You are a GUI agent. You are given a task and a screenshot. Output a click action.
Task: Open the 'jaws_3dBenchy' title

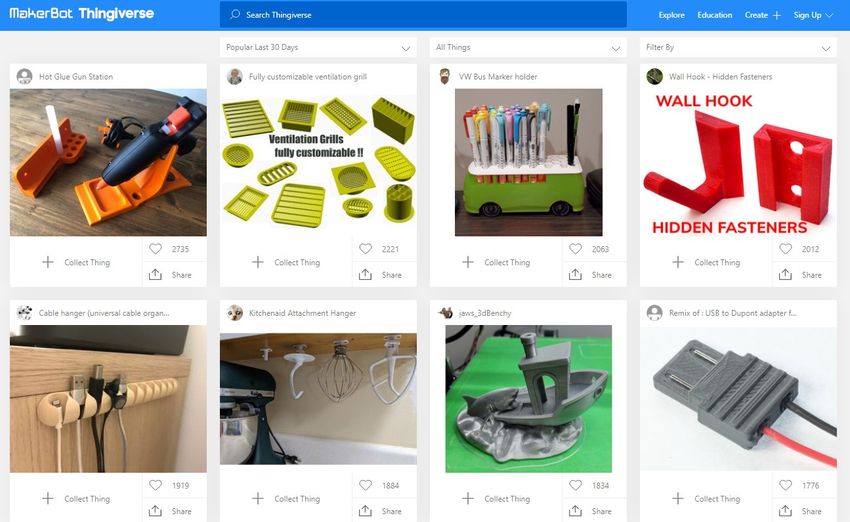[485, 313]
